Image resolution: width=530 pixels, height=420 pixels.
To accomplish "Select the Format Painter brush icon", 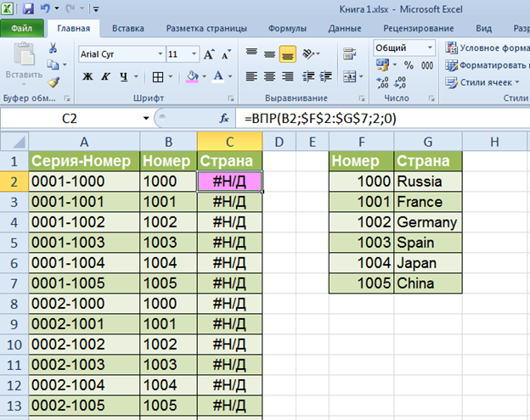I will 54,82.
